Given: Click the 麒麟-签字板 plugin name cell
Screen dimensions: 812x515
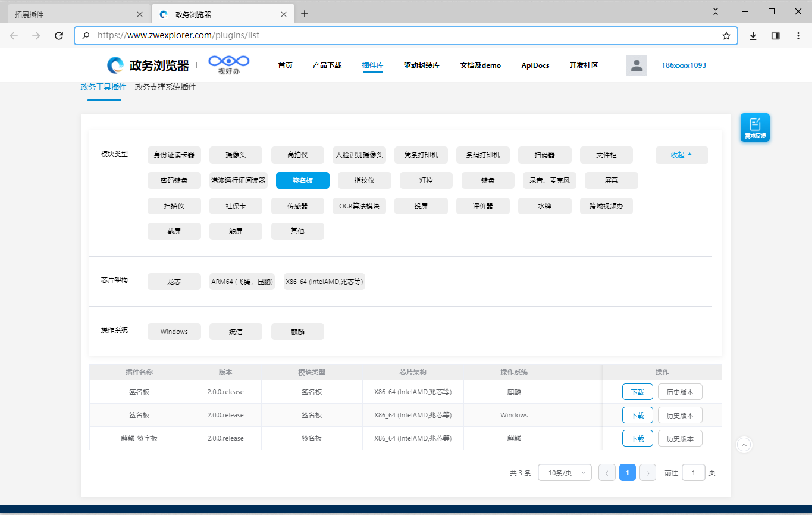Looking at the screenshot, I should [139, 438].
